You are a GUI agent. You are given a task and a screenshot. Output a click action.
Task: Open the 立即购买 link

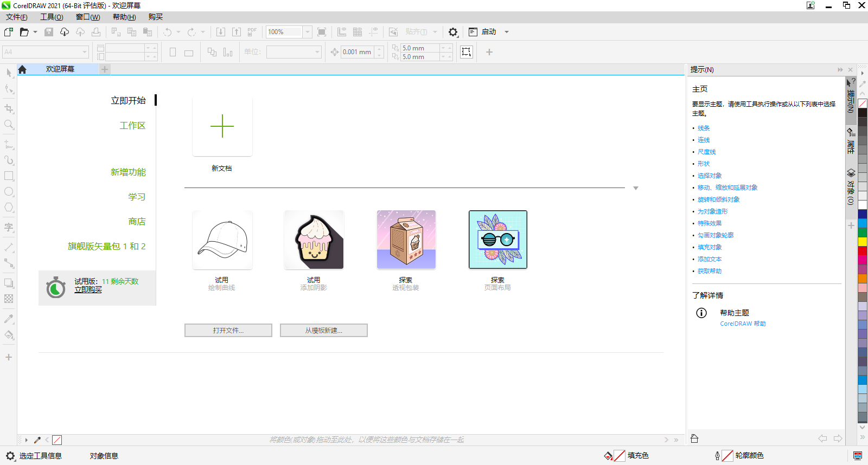click(88, 290)
